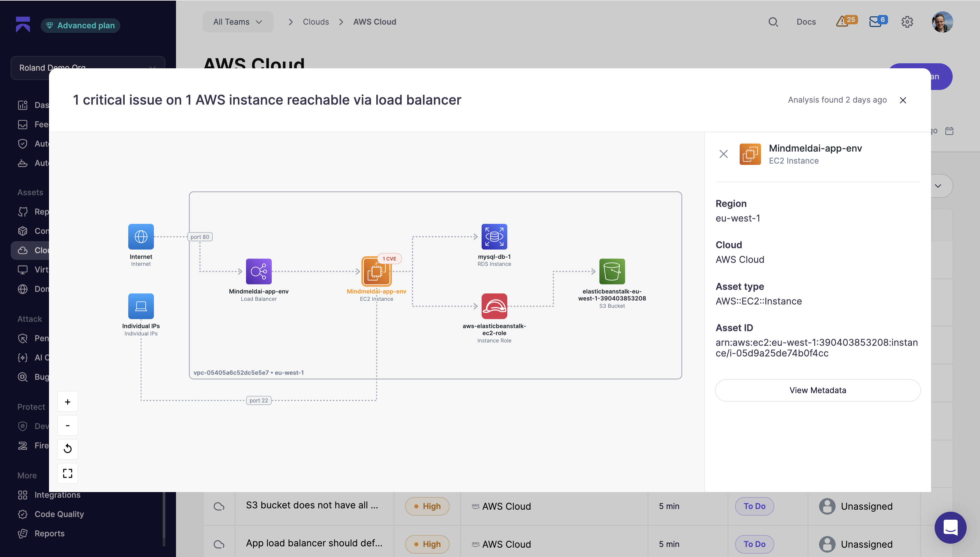Open 'App load balancer should def...' issue

point(314,543)
